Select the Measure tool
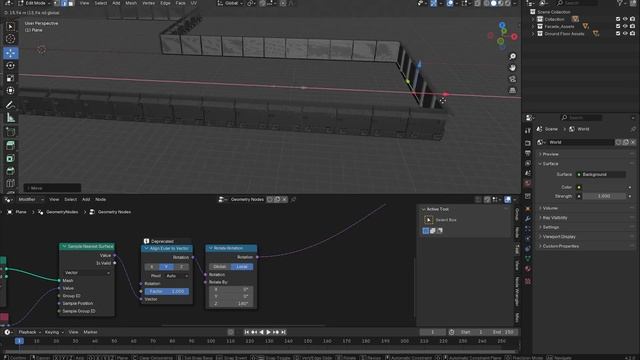Viewport: 640px width, 360px height. point(11,118)
